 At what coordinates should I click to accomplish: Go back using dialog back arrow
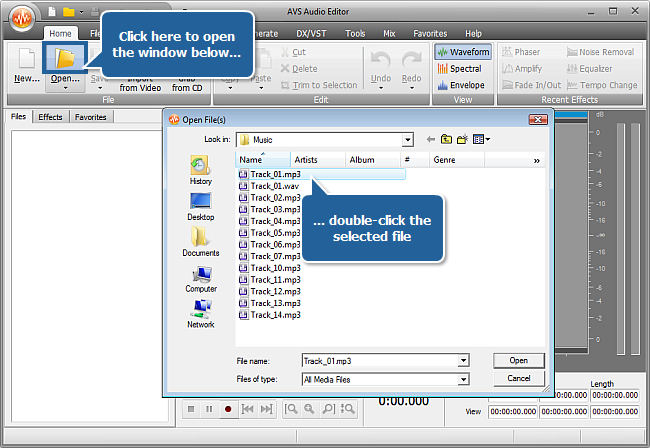tap(431, 139)
